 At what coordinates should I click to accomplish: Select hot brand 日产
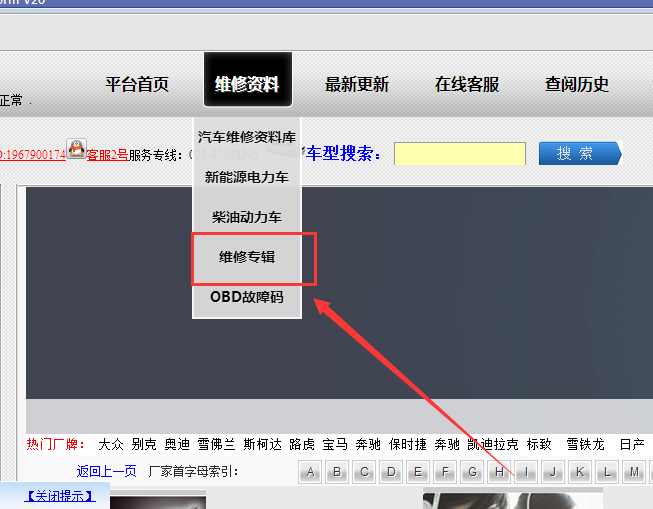[632, 444]
